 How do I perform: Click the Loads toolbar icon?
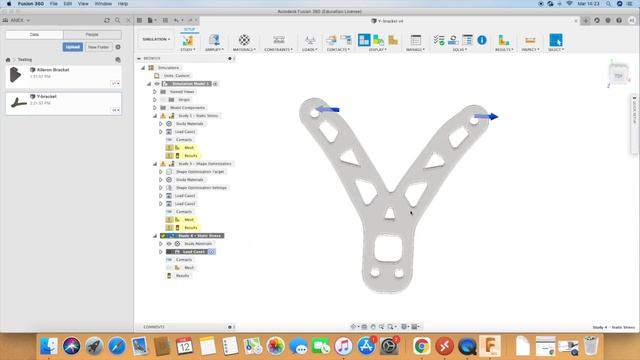[310, 40]
